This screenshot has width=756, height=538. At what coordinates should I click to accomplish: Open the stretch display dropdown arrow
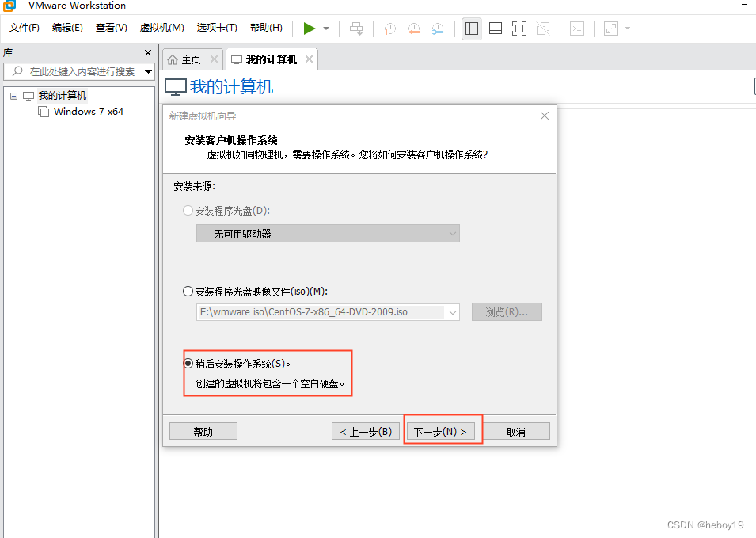pos(628,29)
